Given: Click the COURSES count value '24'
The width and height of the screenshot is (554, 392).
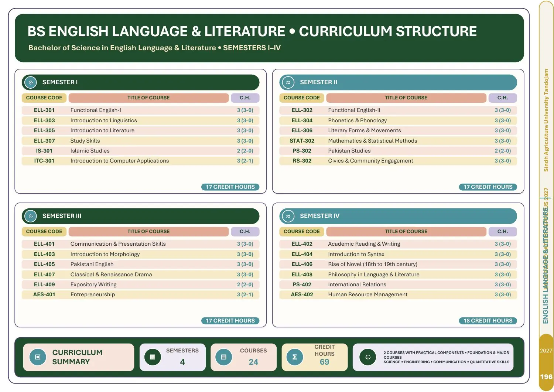Looking at the screenshot, I should pyautogui.click(x=253, y=362).
